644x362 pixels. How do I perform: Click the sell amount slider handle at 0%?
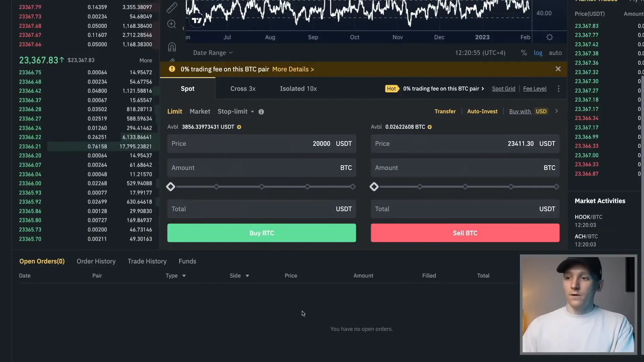pos(374,187)
